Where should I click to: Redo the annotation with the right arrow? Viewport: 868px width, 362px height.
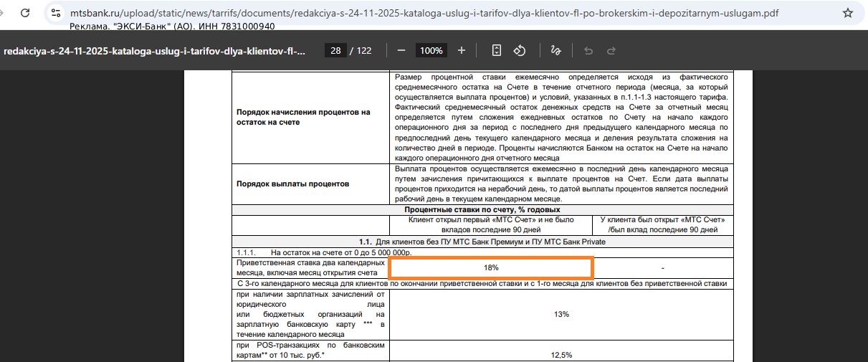point(611,50)
